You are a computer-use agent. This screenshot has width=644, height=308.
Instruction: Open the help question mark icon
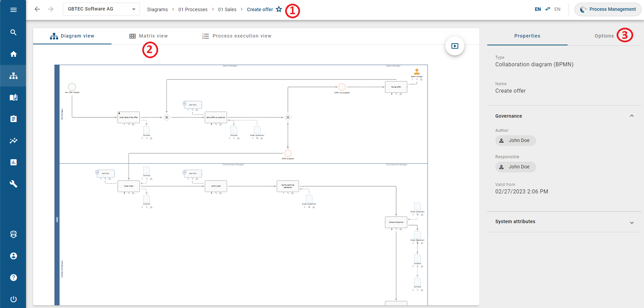[14, 278]
